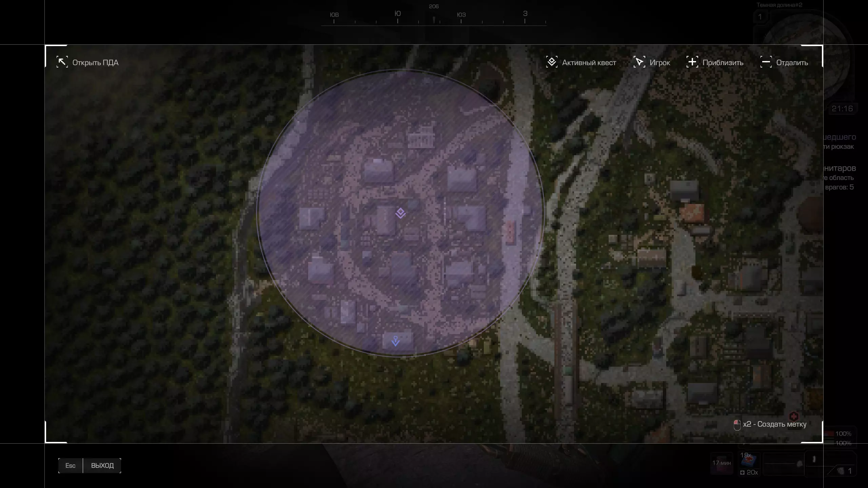Image resolution: width=868 pixels, height=488 pixels.
Task: Click the orange-roofed building on the map
Action: 692,212
